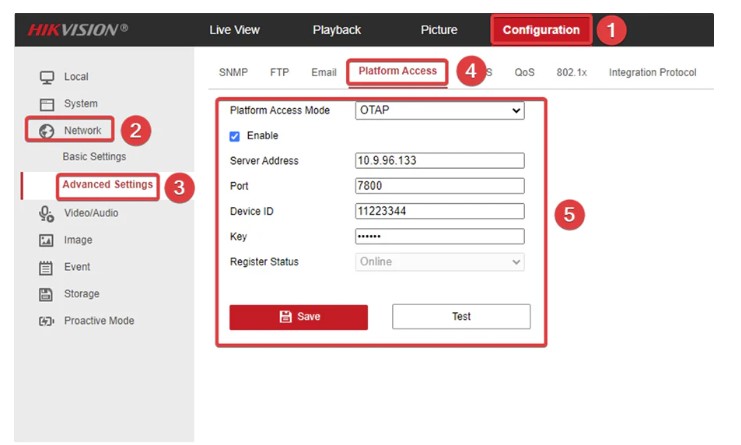Open Storage settings in sidebar
The height and width of the screenshot is (445, 741).
[x=82, y=294]
